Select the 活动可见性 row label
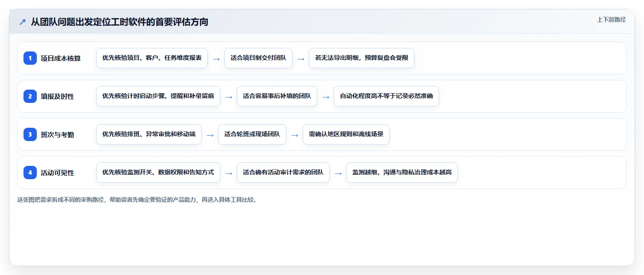Image resolution: width=644 pixels, height=275 pixels. pos(58,173)
